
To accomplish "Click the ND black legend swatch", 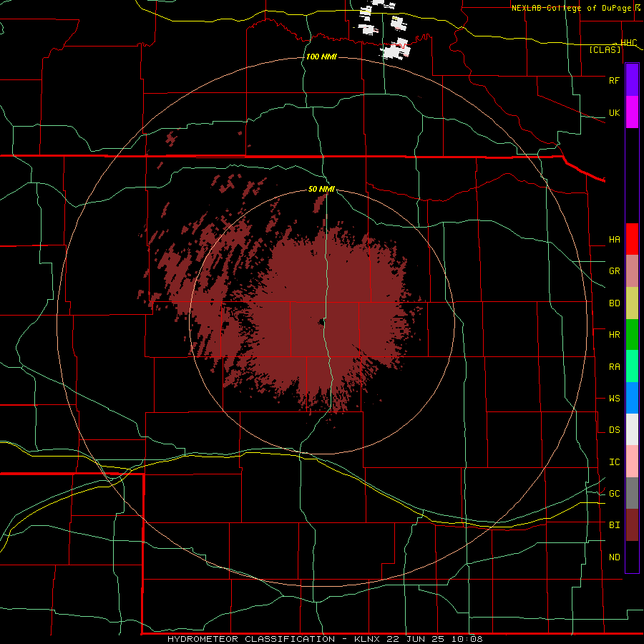I will (632, 557).
